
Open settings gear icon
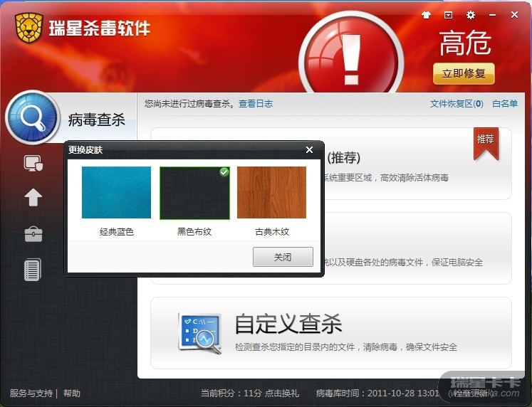471,15
